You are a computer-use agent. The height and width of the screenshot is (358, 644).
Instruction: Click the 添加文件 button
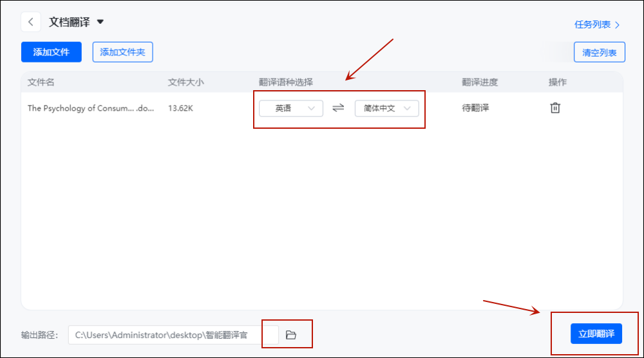tap(52, 52)
